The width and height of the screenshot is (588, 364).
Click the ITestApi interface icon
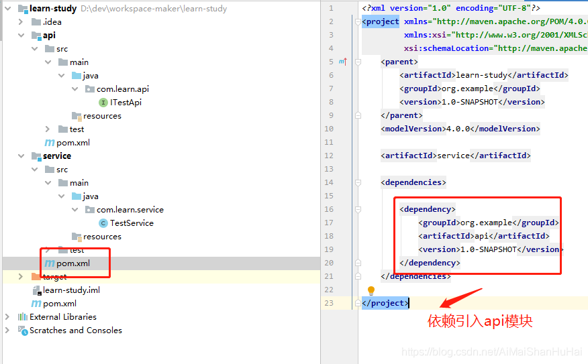tap(103, 103)
